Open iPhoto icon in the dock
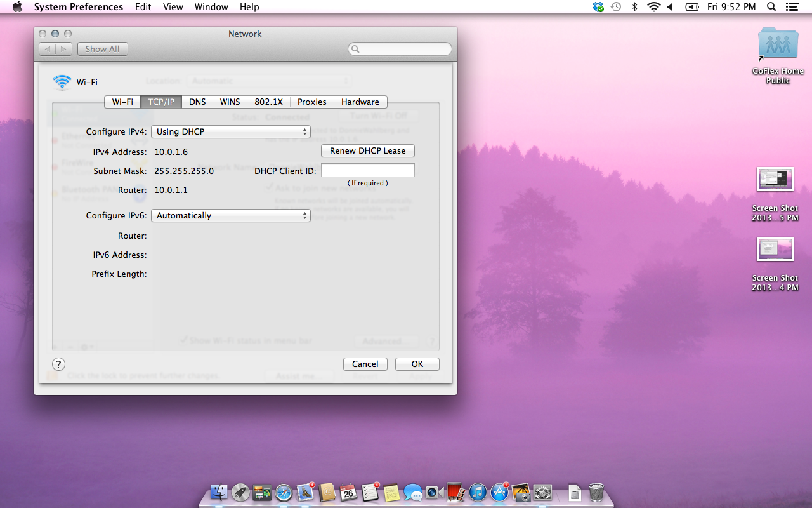812x508 pixels. (521, 492)
